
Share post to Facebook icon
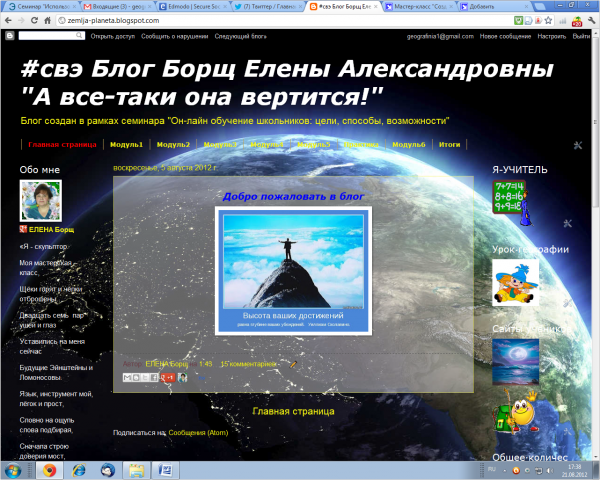[x=153, y=378]
